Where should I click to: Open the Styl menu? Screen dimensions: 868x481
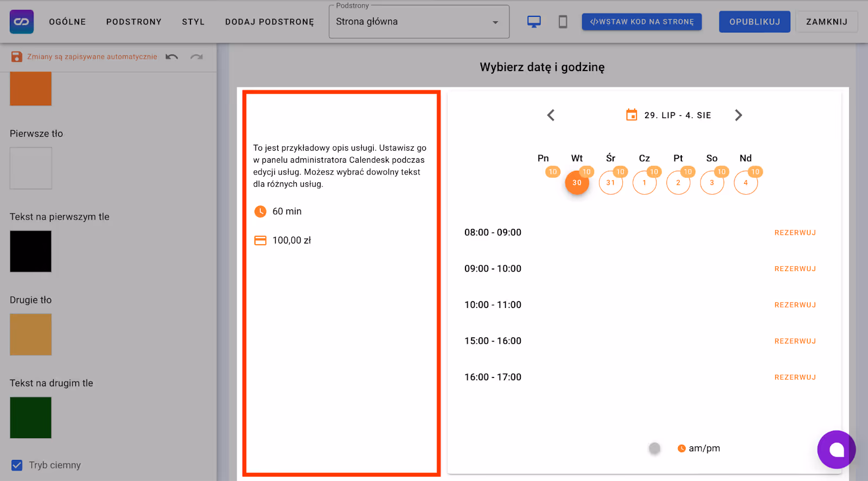[193, 22]
